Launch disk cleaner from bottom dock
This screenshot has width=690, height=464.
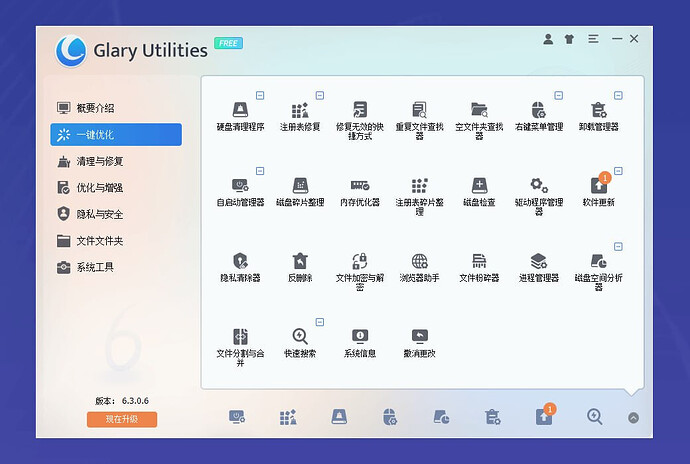click(339, 416)
